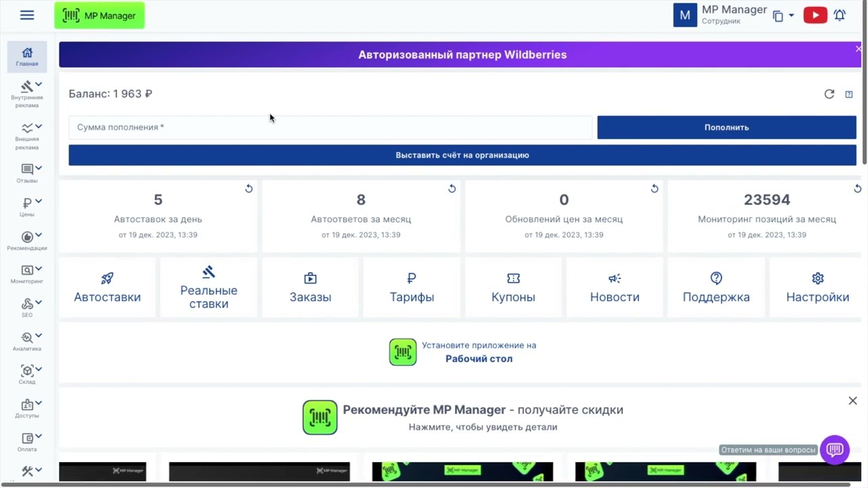Open Внешняя реклама sidebar section
Viewport: 868px width, 488px height.
point(26,136)
